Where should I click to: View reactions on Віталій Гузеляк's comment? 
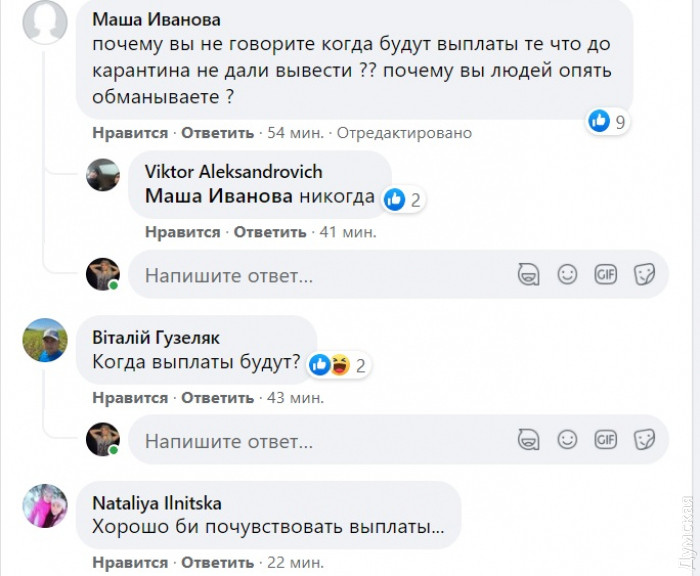[x=338, y=365]
